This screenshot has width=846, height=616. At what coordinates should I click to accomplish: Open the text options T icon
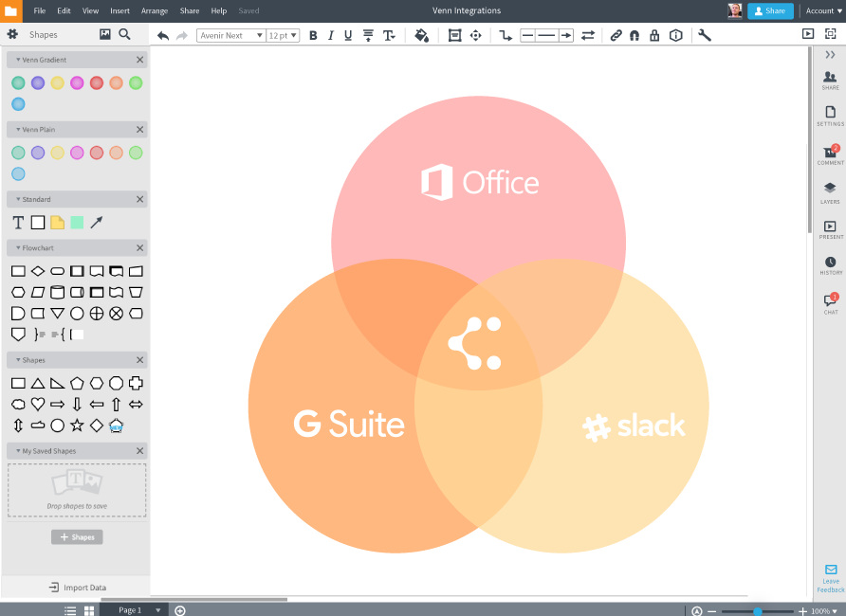pyautogui.click(x=389, y=36)
